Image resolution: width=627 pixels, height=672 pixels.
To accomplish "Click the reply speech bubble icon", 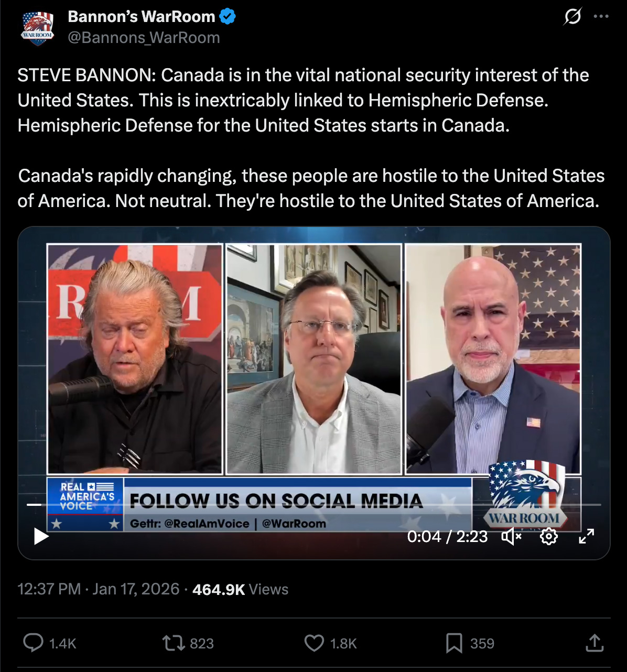I will (x=34, y=643).
